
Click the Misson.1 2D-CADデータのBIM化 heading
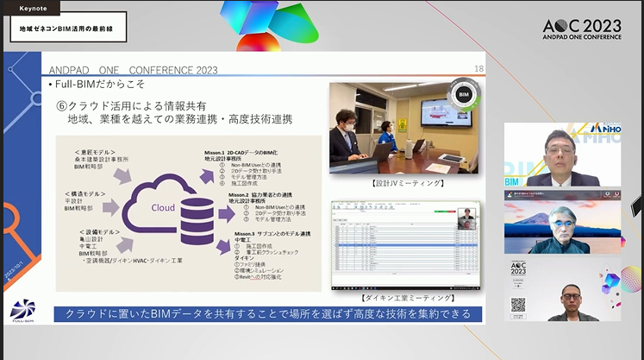pyautogui.click(x=241, y=153)
